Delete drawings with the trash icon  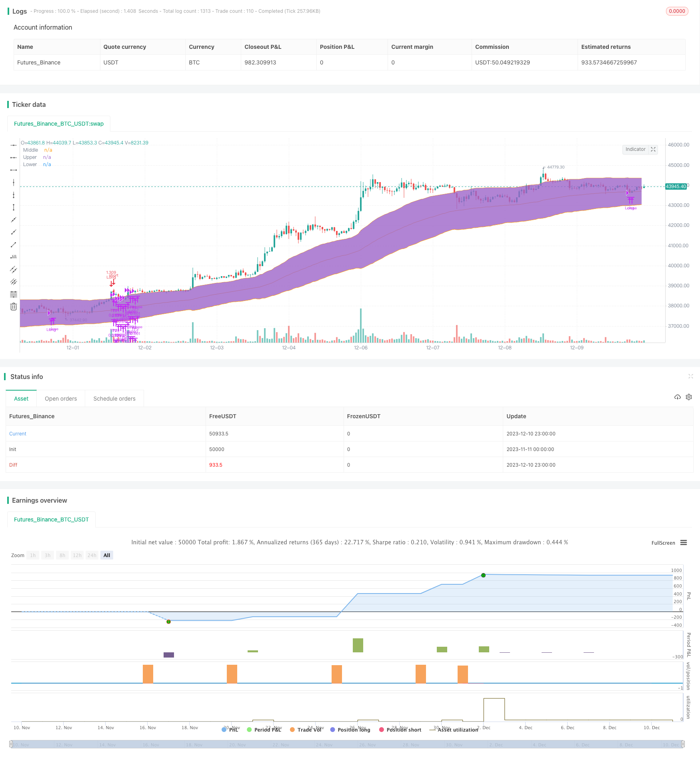pyautogui.click(x=14, y=307)
